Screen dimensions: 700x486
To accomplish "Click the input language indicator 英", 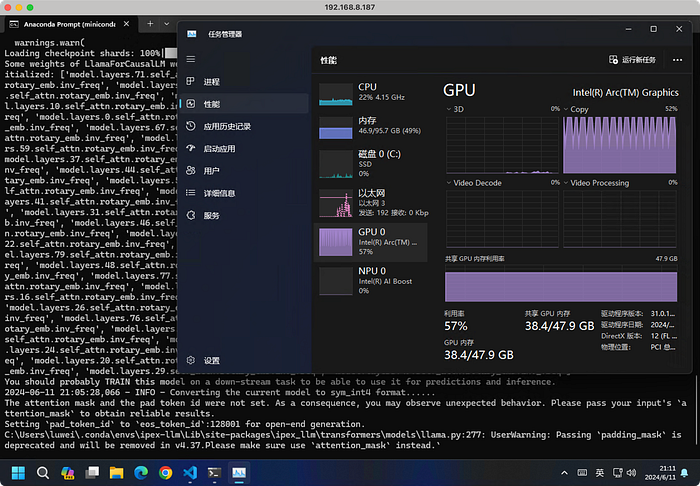I will tap(600, 473).
